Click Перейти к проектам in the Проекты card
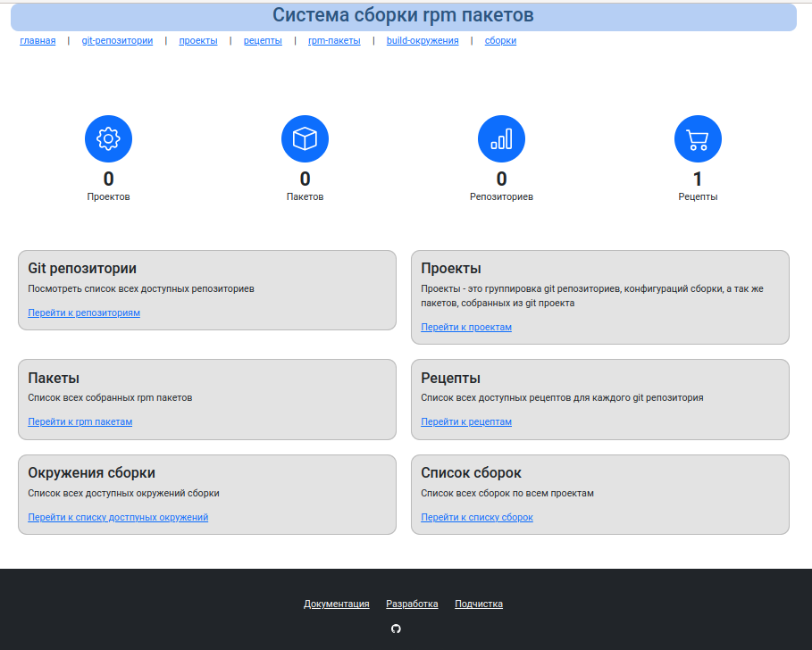Image resolution: width=812 pixels, height=650 pixels. (465, 327)
